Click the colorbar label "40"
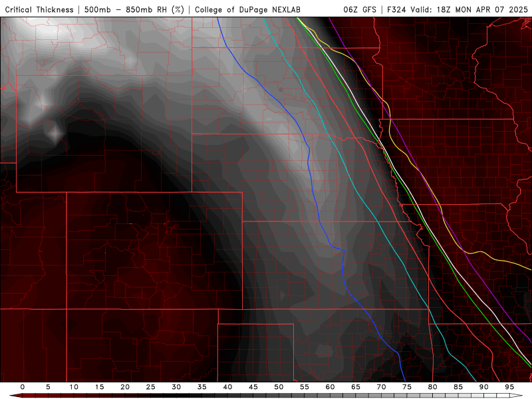Image resolution: width=532 pixels, height=399 pixels. pyautogui.click(x=227, y=387)
